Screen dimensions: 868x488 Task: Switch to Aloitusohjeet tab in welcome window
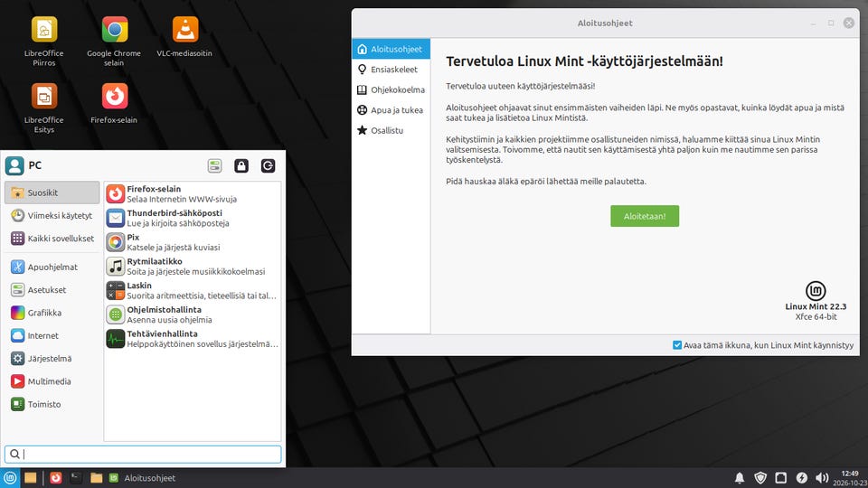point(391,49)
